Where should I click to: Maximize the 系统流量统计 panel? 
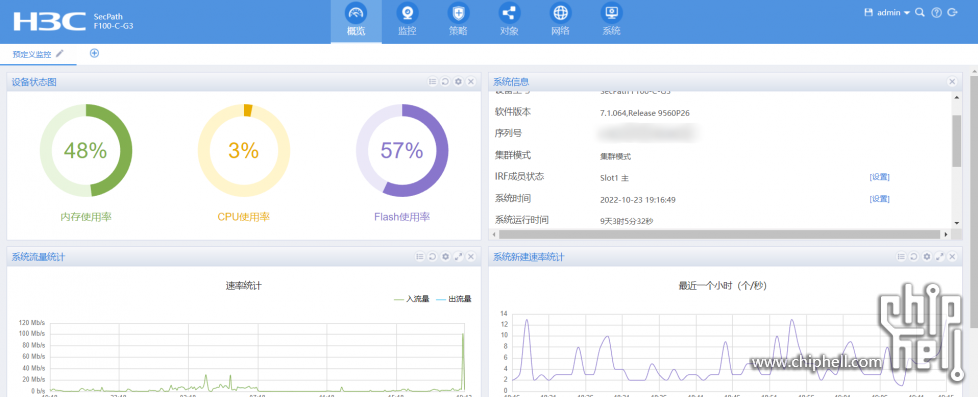tap(458, 257)
